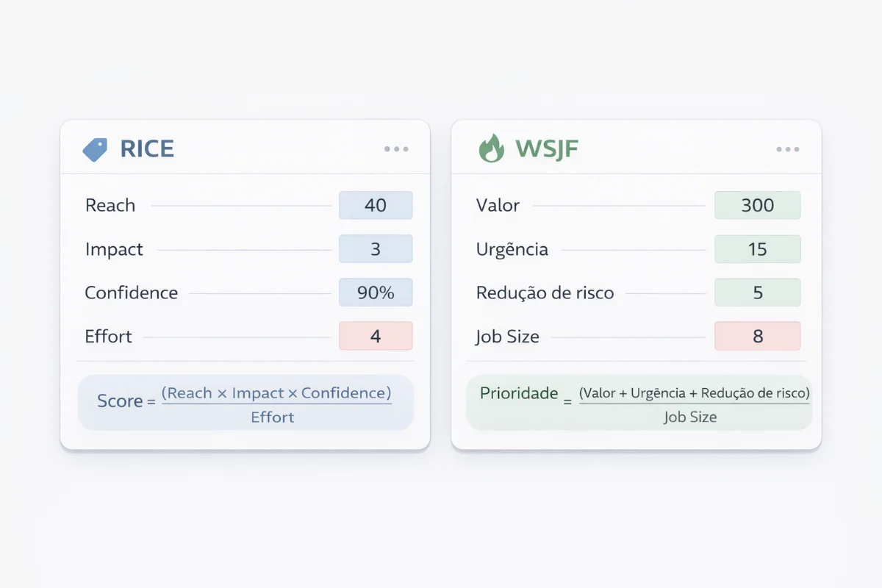Screen dimensions: 882x588
Task: Click the Job Size label text
Action: (508, 337)
